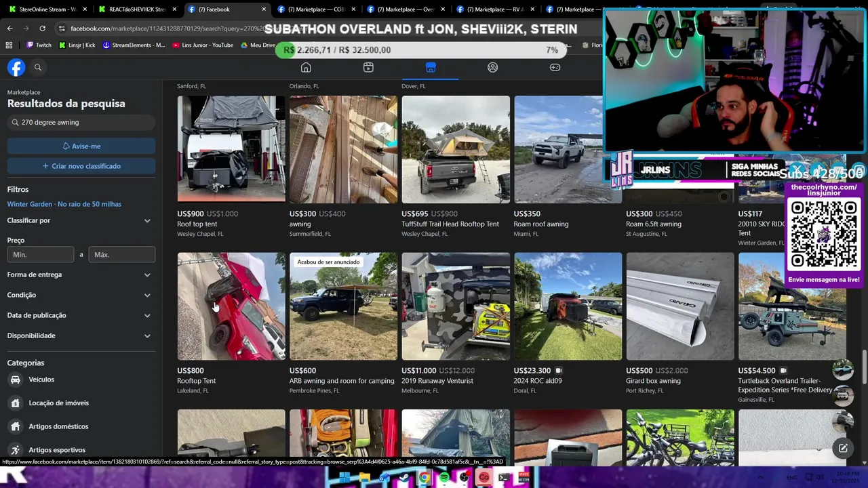Image resolution: width=868 pixels, height=488 pixels.
Task: Open Girard box awning listing photo
Action: click(680, 306)
